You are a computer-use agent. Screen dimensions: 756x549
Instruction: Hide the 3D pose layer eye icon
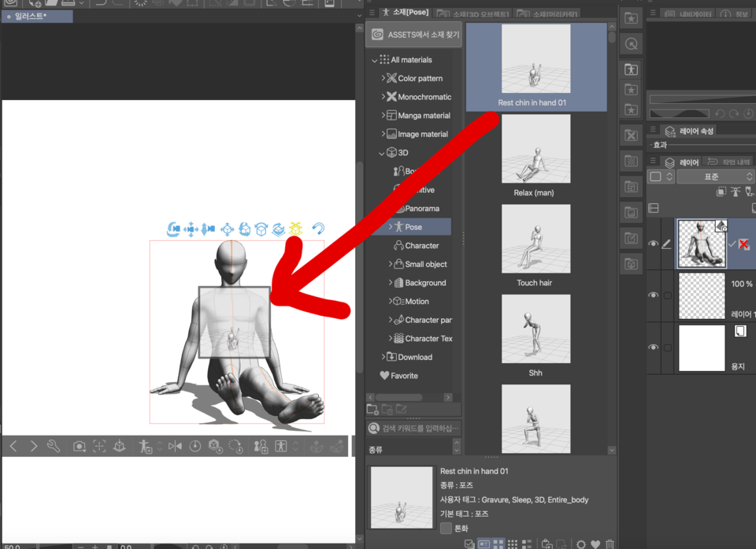click(x=654, y=243)
